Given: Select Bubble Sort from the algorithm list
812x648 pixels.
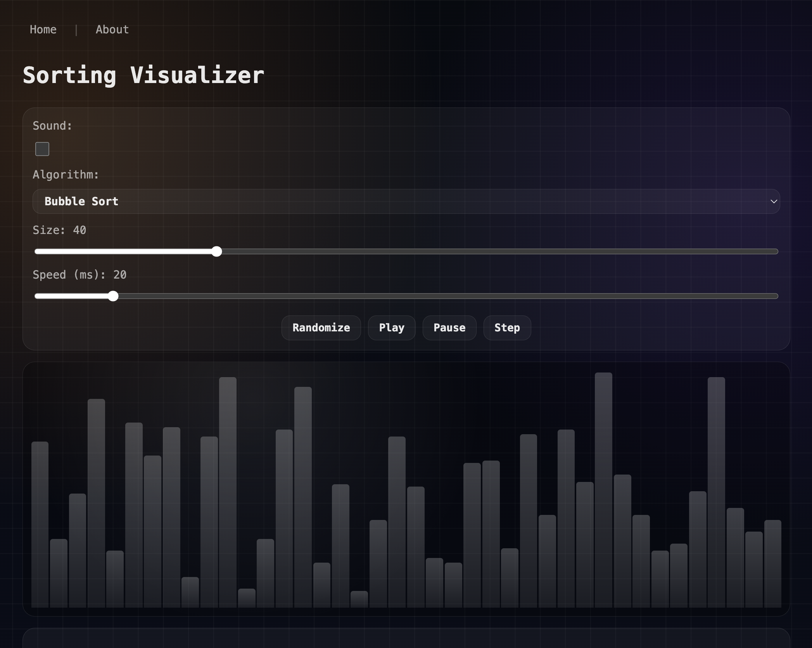Looking at the screenshot, I should coord(81,201).
